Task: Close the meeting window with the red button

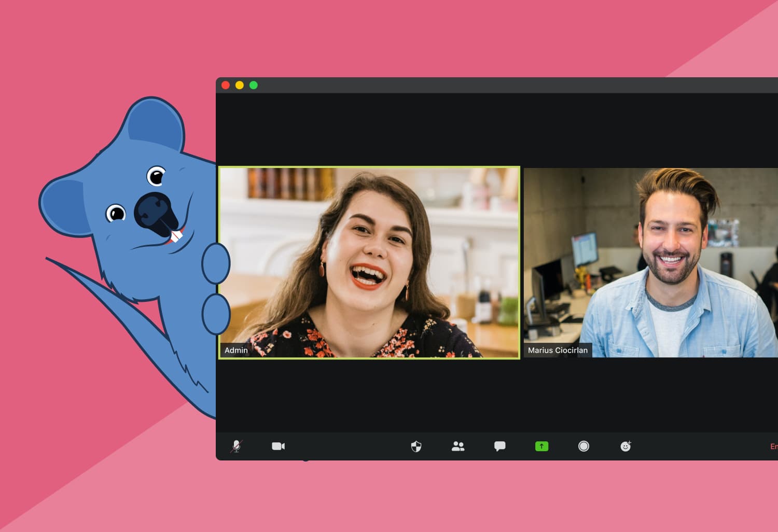Action: 226,85
